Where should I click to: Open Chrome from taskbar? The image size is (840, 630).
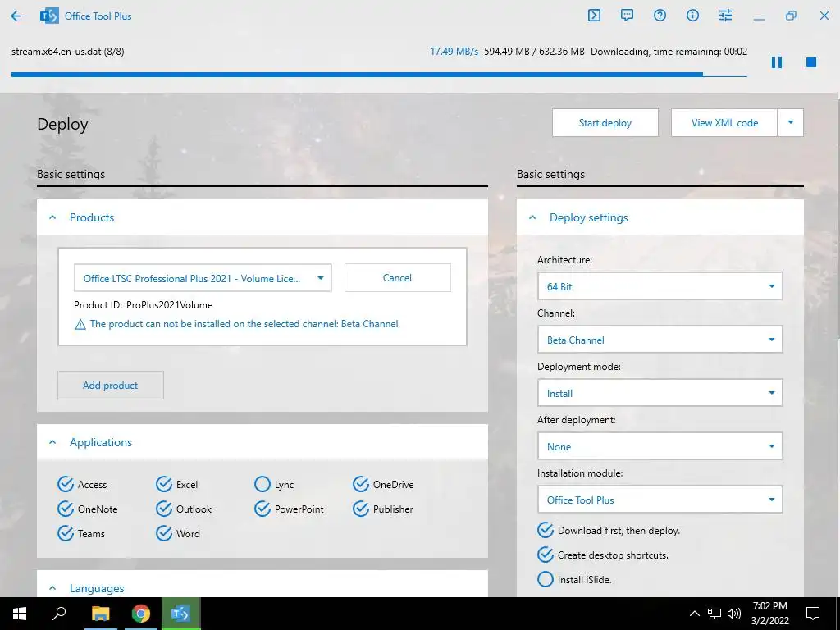[141, 614]
